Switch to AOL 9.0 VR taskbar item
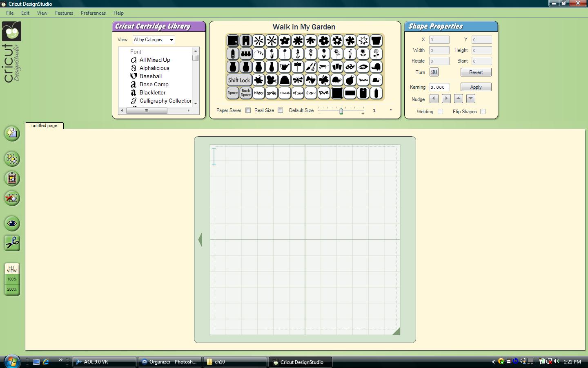Viewport: 588px width, 368px height. [x=105, y=362]
